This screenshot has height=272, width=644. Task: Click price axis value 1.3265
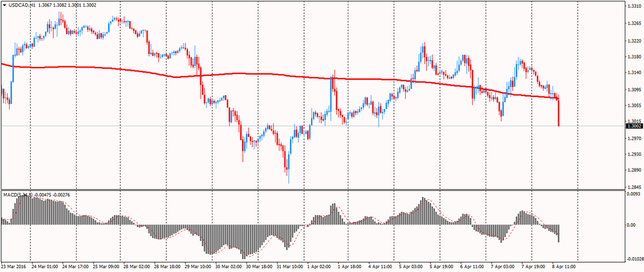634,23
